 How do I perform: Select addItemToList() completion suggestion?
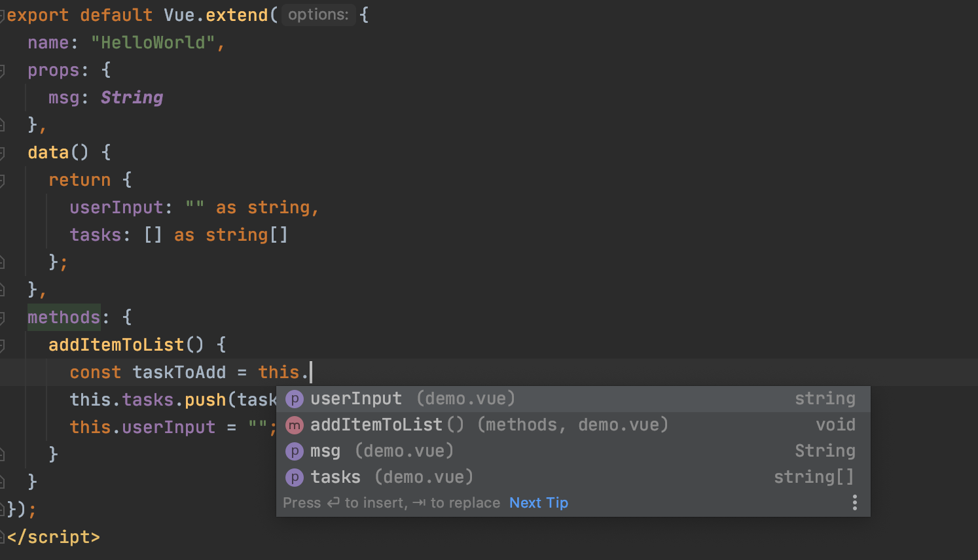[573, 425]
